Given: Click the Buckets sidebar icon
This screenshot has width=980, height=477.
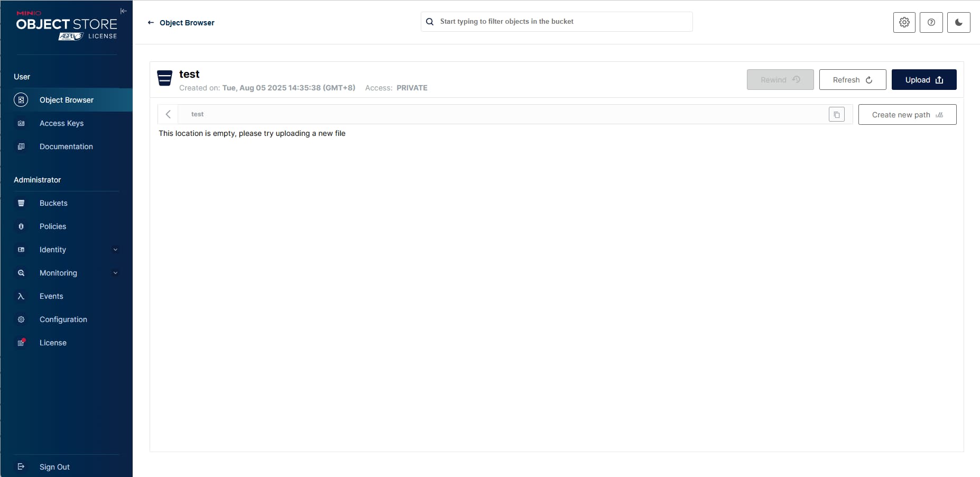Looking at the screenshot, I should 21,203.
